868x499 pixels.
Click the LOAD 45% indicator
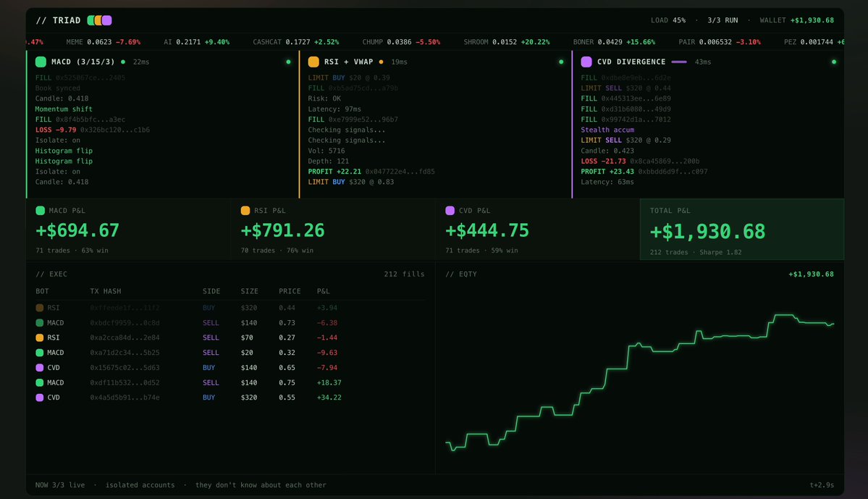coord(668,20)
